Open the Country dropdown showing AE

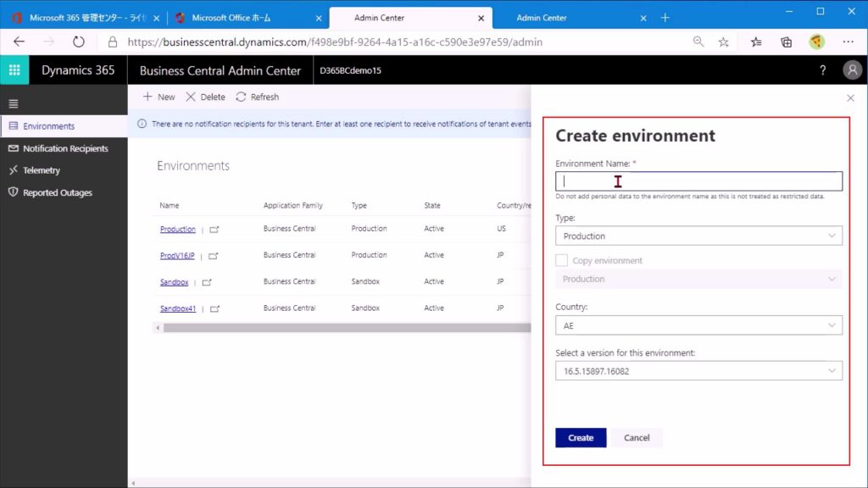click(x=698, y=325)
